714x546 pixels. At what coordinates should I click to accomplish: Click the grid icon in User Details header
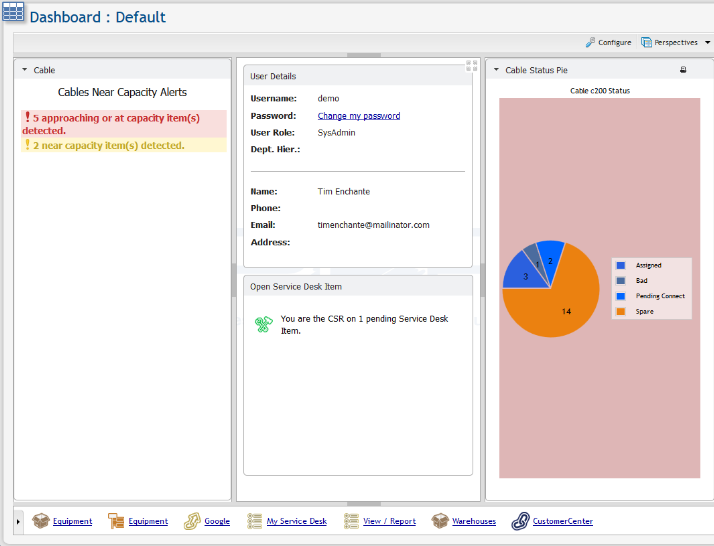(x=471, y=66)
